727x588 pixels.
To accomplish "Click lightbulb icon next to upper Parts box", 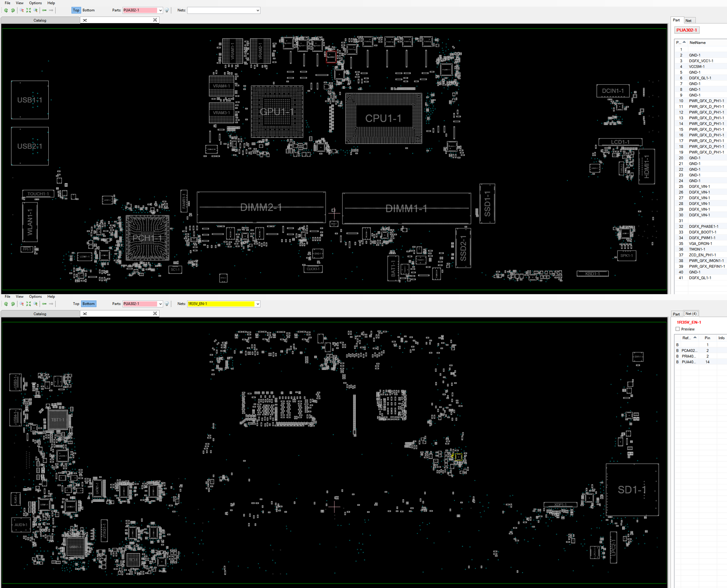I will [167, 10].
